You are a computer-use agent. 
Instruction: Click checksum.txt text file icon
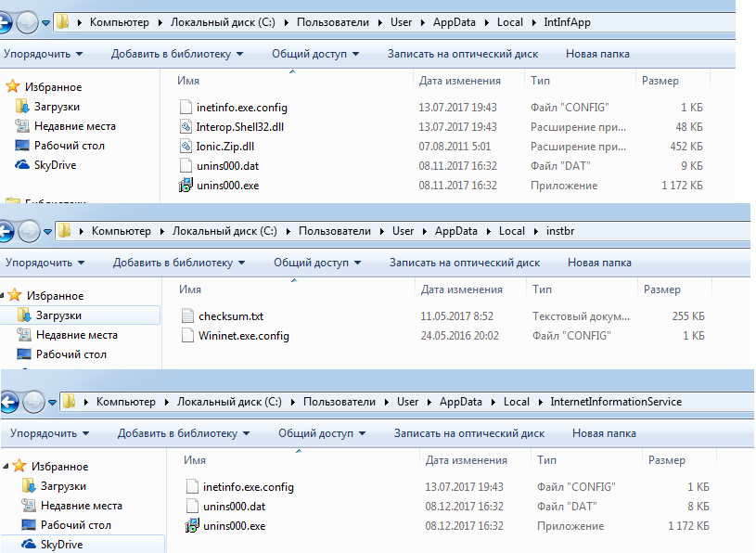coord(187,315)
